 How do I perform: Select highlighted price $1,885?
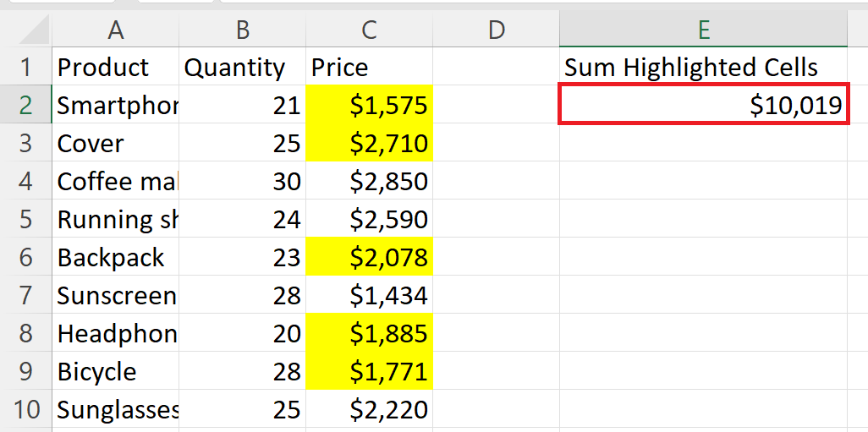tap(369, 334)
